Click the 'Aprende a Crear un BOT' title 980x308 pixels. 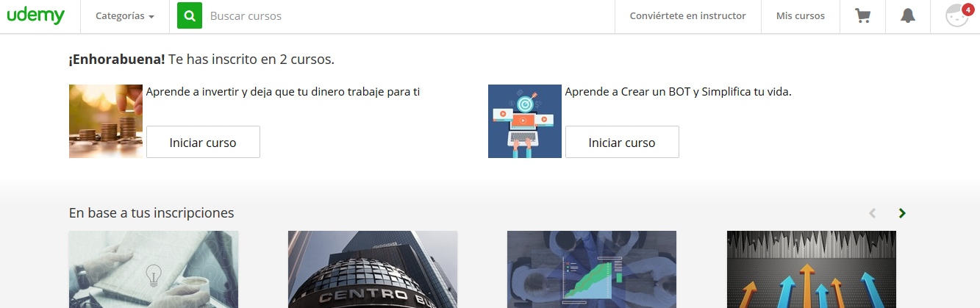point(678,92)
